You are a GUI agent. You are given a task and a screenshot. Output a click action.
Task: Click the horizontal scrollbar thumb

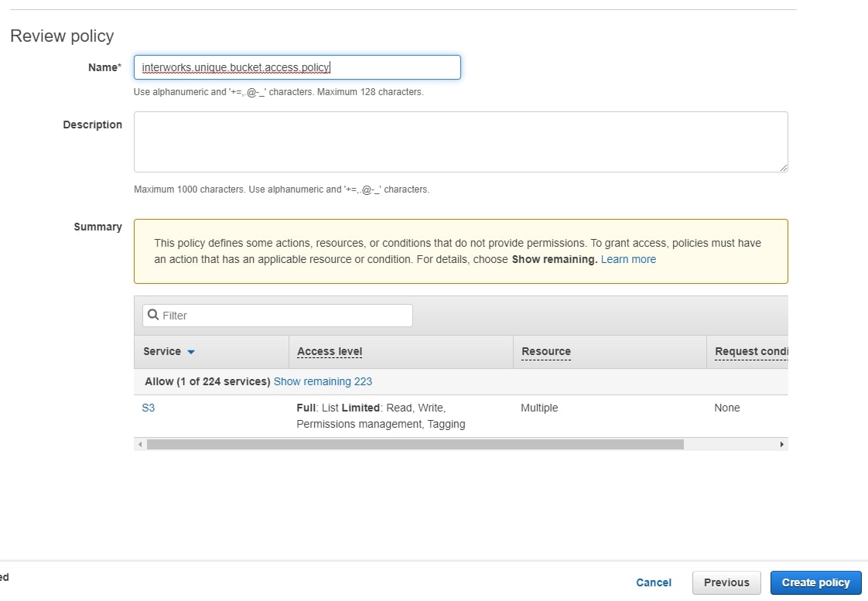tap(415, 445)
